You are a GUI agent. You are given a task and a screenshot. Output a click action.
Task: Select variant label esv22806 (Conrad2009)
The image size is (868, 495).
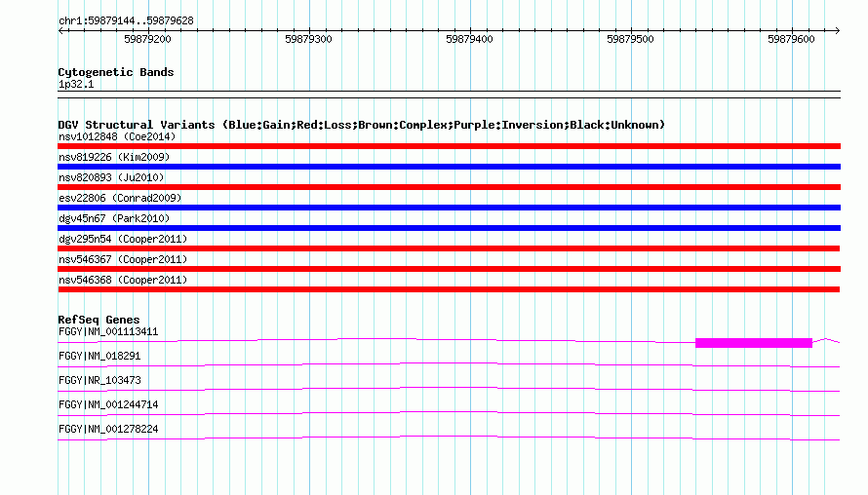pyautogui.click(x=120, y=198)
